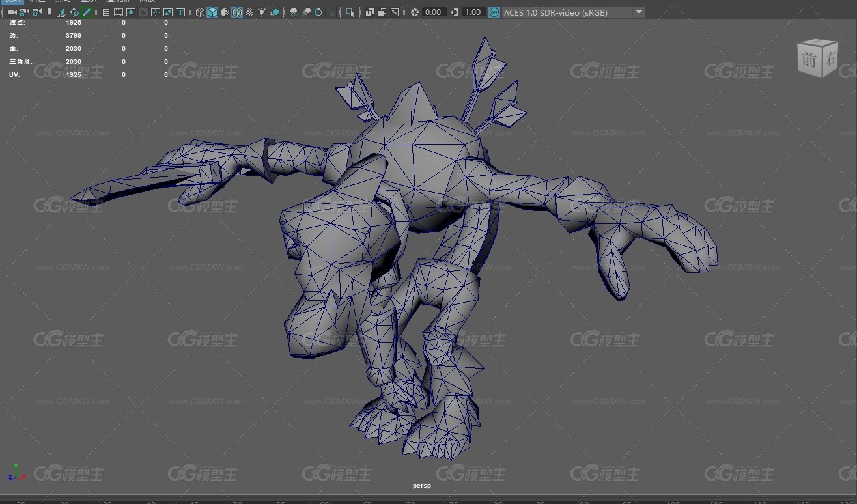
Task: Click the 面: label in the HUD
Action: coord(14,48)
